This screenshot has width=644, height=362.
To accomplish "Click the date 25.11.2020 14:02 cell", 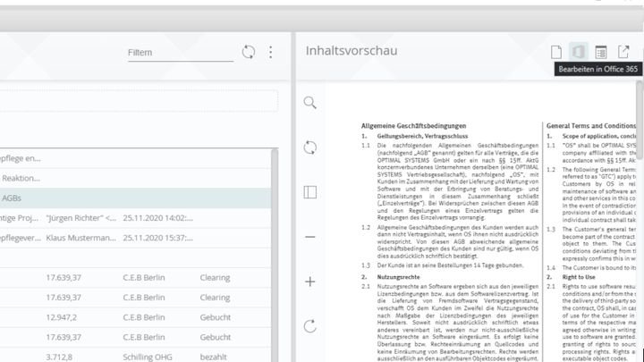I will point(157,218).
